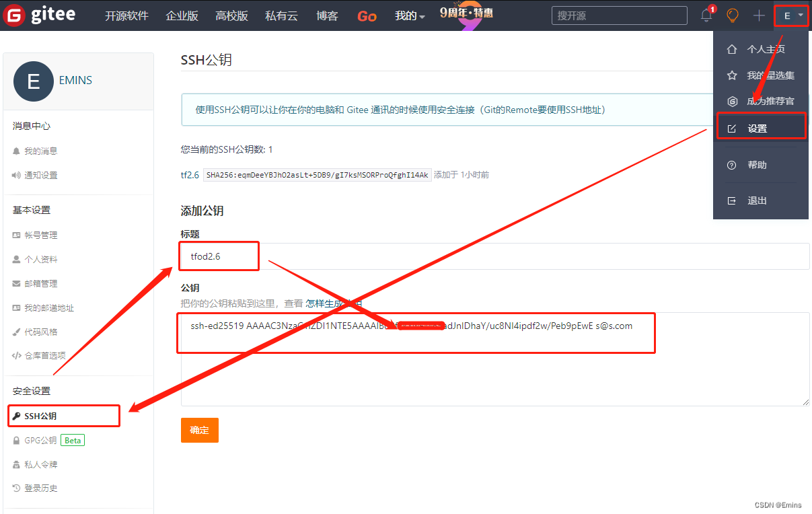
Task: Click the question icon beside 帮助
Action: click(x=733, y=165)
